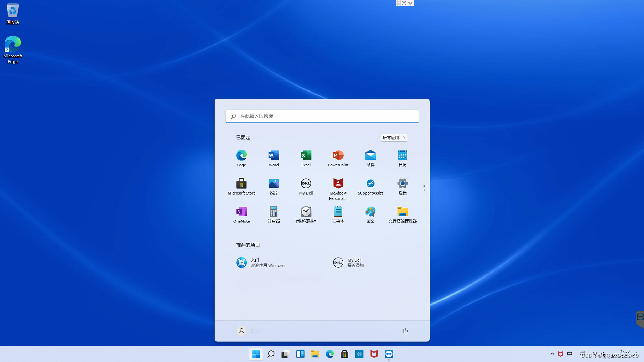Expand the remote session toolbar chevron
Image resolution: width=644 pixels, height=362 pixels.
(x=410, y=3)
